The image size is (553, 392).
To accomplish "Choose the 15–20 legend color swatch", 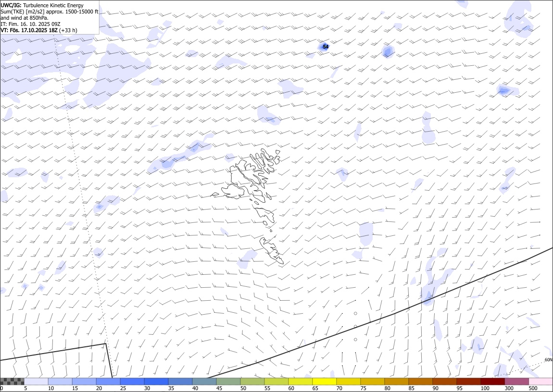I will point(84,381).
